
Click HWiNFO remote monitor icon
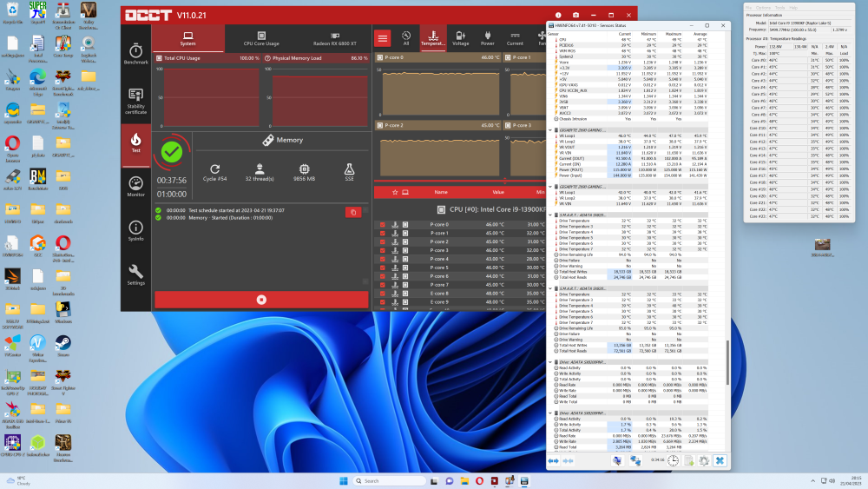point(616,460)
